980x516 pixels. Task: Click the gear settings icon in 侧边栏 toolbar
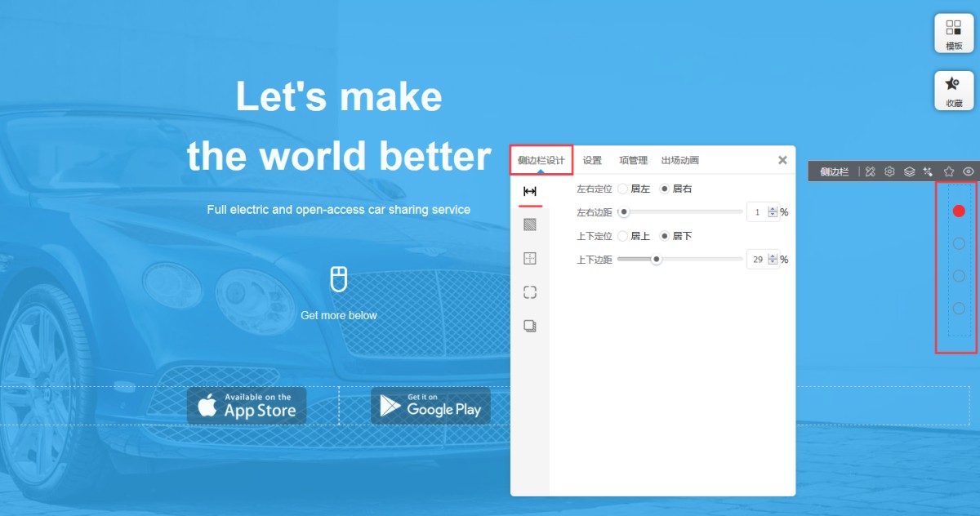pyautogui.click(x=890, y=171)
